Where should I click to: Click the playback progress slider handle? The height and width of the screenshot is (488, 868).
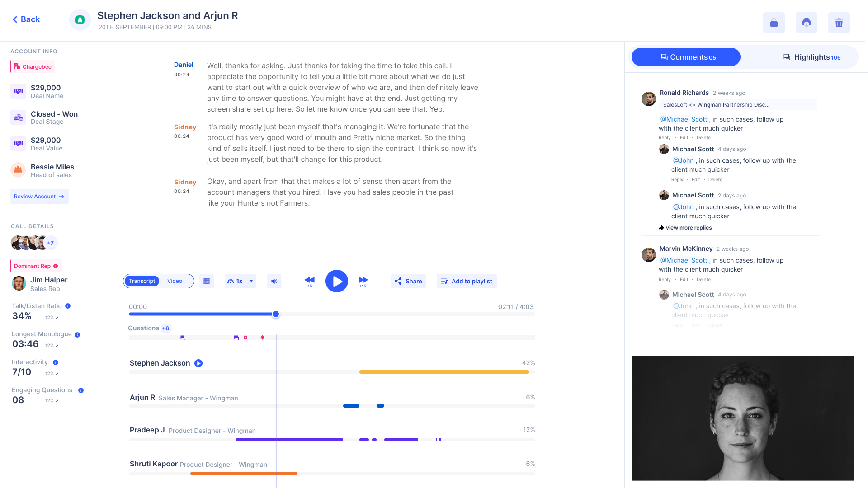[x=276, y=314]
